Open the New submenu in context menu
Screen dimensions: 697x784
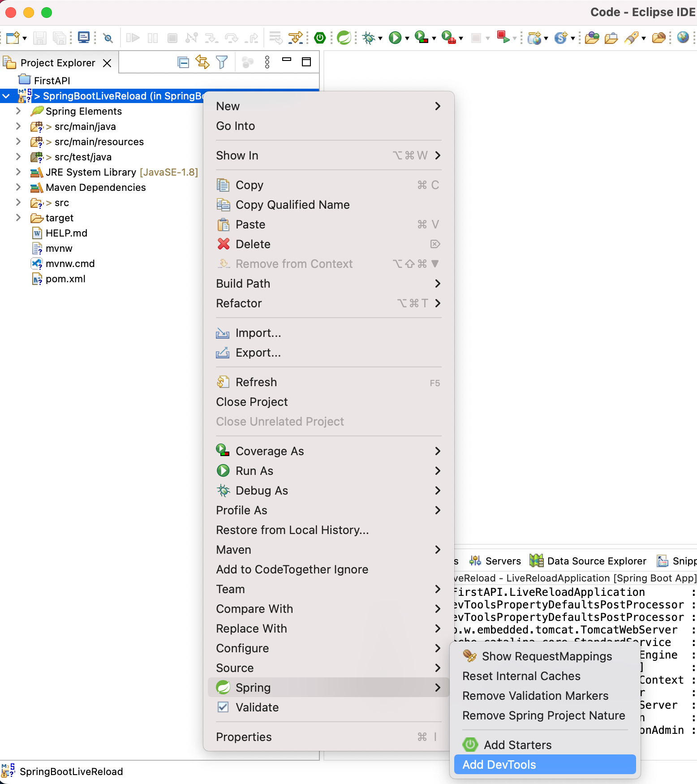[x=329, y=106]
